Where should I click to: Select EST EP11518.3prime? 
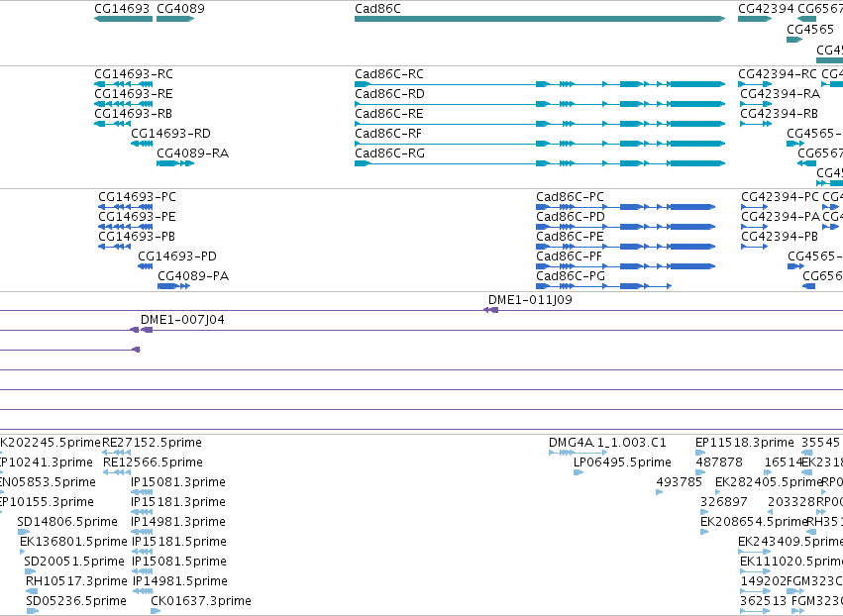point(745,443)
